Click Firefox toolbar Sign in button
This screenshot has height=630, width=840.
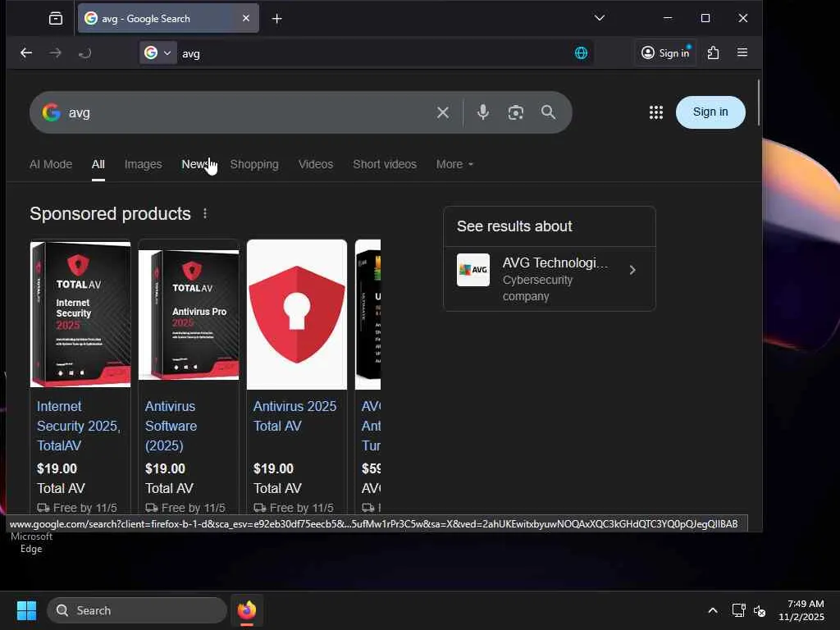pos(665,53)
